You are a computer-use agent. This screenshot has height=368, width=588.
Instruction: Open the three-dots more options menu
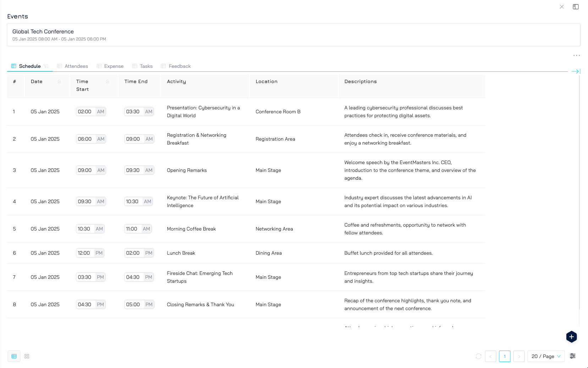click(x=576, y=55)
